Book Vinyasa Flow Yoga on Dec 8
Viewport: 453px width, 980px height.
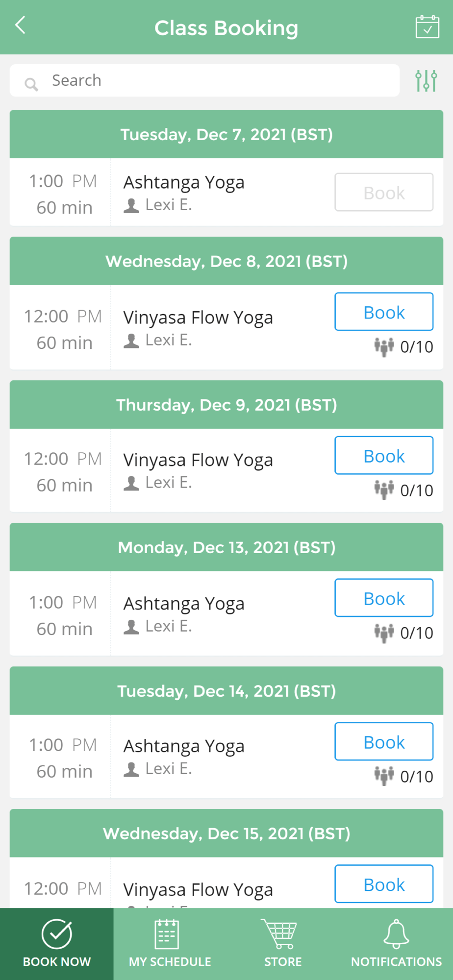click(384, 312)
